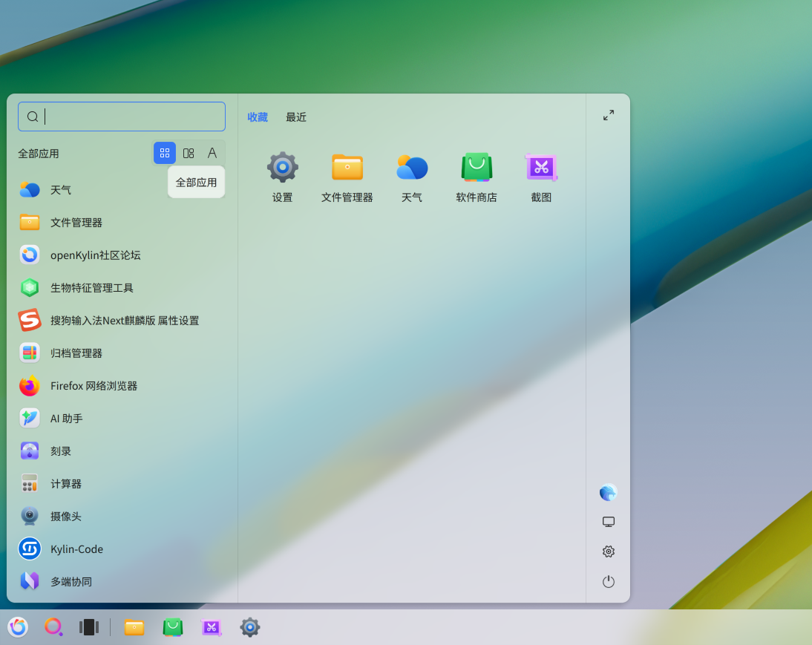Open Kylin-Code from the app list
812x645 pixels.
(122, 549)
